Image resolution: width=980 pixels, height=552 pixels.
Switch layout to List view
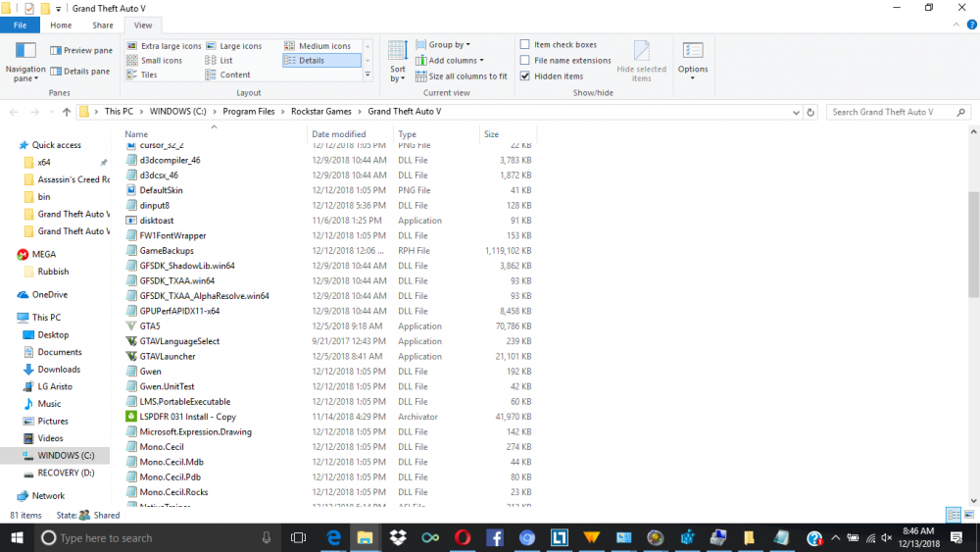219,61
